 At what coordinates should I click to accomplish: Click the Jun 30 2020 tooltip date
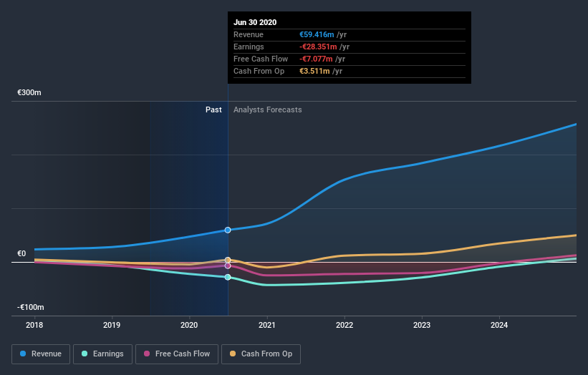(255, 22)
